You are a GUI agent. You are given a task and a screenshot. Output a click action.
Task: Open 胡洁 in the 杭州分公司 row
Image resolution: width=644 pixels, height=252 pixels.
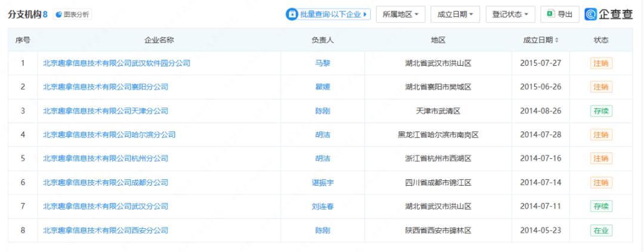click(323, 159)
